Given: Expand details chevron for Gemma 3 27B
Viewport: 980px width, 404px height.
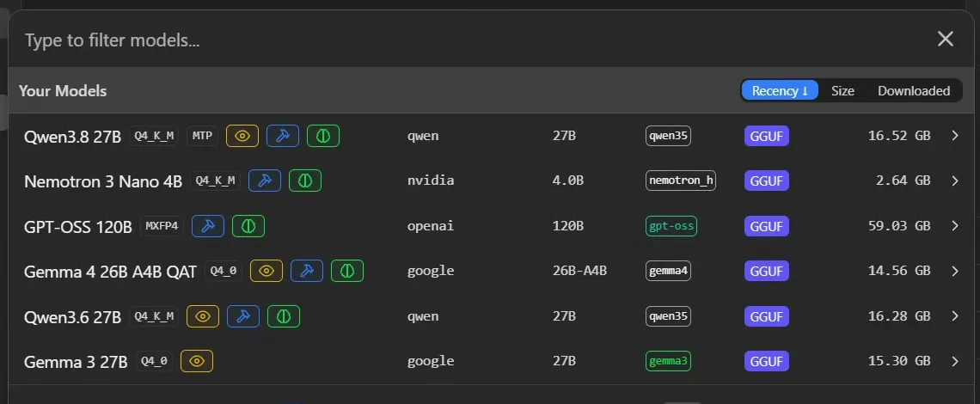Looking at the screenshot, I should click(x=954, y=361).
